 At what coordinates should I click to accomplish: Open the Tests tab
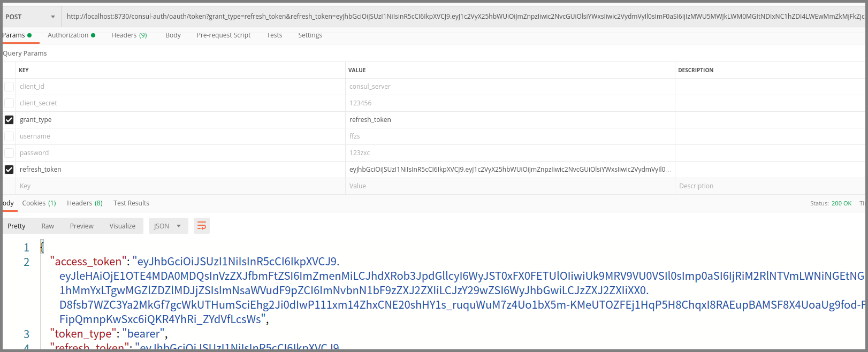coord(275,35)
